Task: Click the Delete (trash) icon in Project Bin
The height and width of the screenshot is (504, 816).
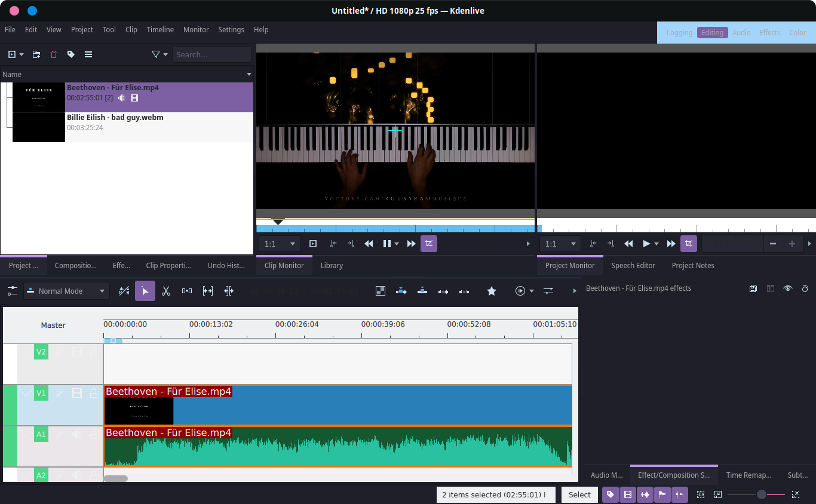Action: coord(53,54)
